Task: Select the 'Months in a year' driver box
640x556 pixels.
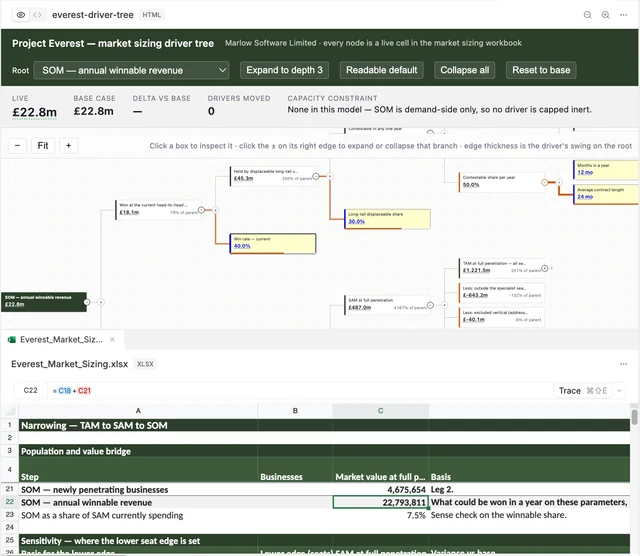Action: pyautogui.click(x=606, y=169)
